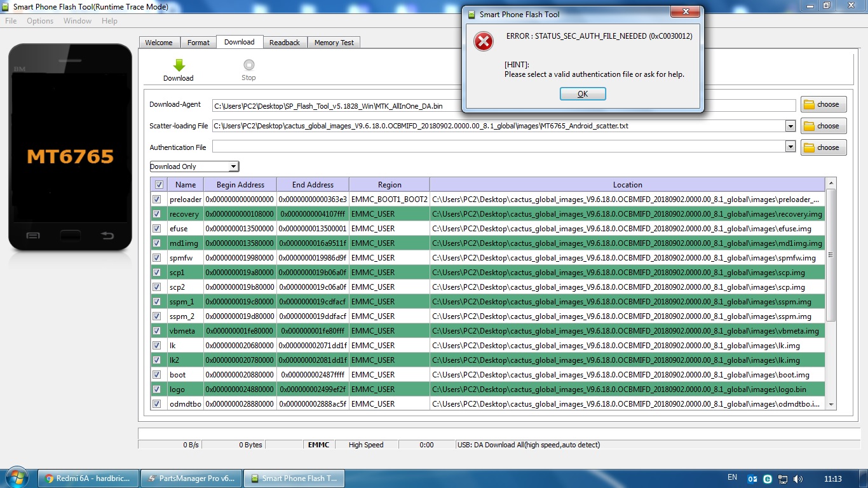Open the Memory Test tab
The width and height of the screenshot is (868, 488).
pos(334,43)
